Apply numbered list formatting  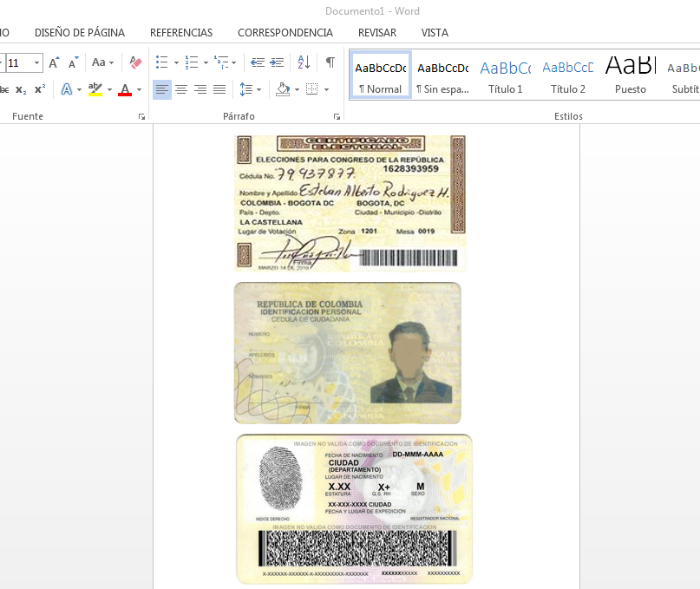pyautogui.click(x=192, y=62)
